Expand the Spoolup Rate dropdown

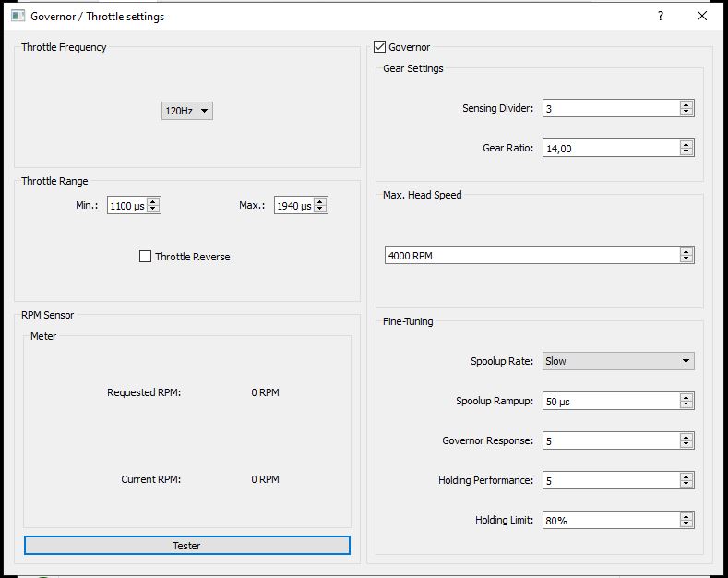618,361
